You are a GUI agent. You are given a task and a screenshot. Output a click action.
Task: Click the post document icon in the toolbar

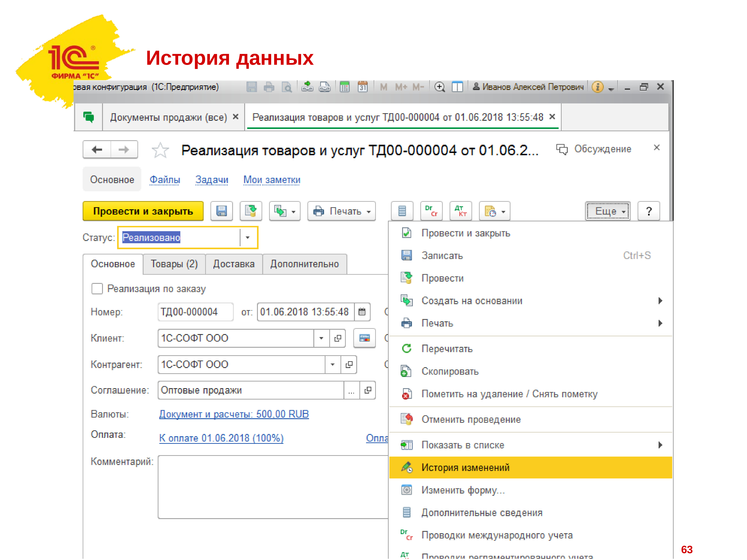pos(251,211)
